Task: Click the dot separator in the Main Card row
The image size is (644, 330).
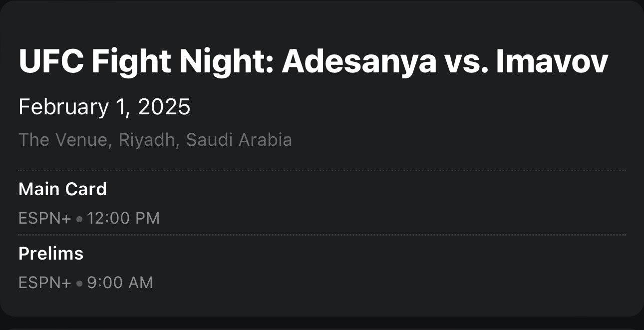Action: coord(79,219)
